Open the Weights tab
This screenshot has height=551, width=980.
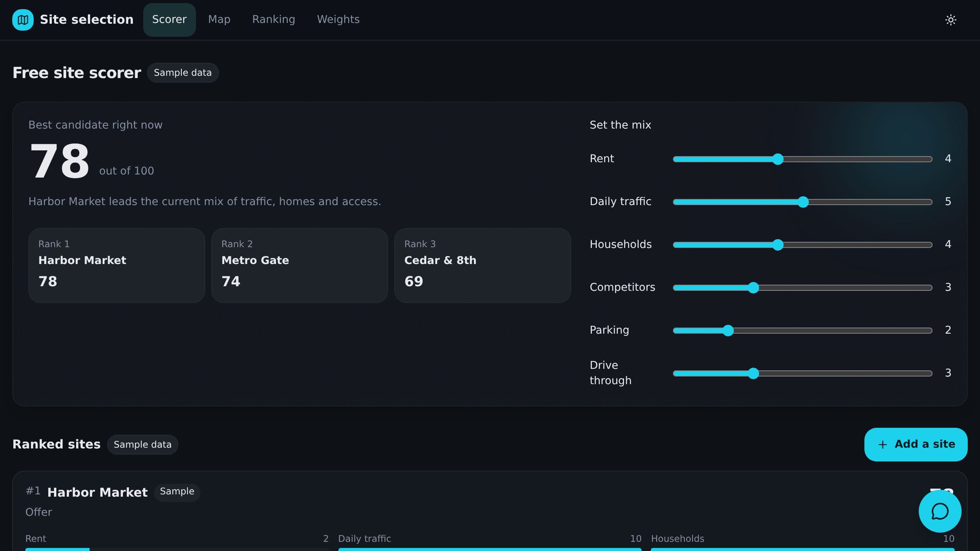[338, 20]
